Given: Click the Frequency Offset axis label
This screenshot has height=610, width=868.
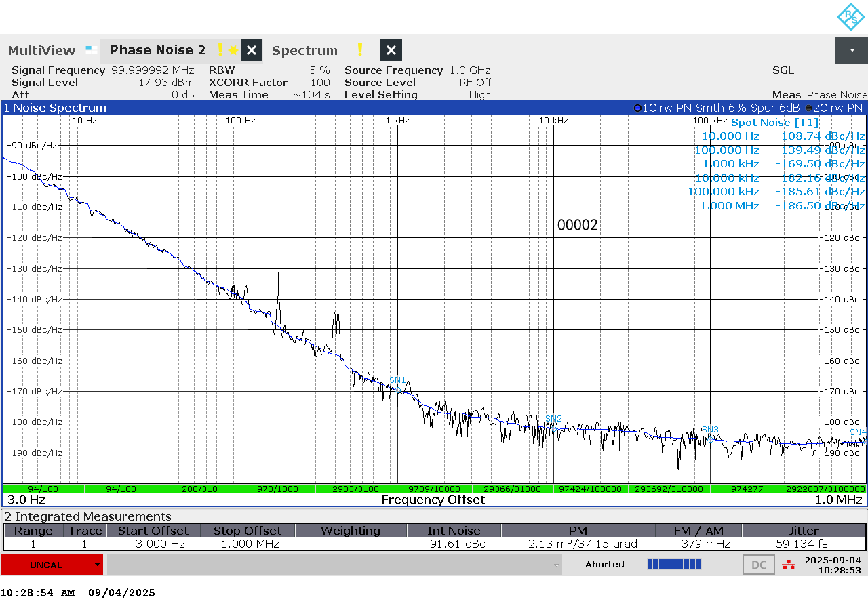Looking at the screenshot, I should [x=433, y=500].
